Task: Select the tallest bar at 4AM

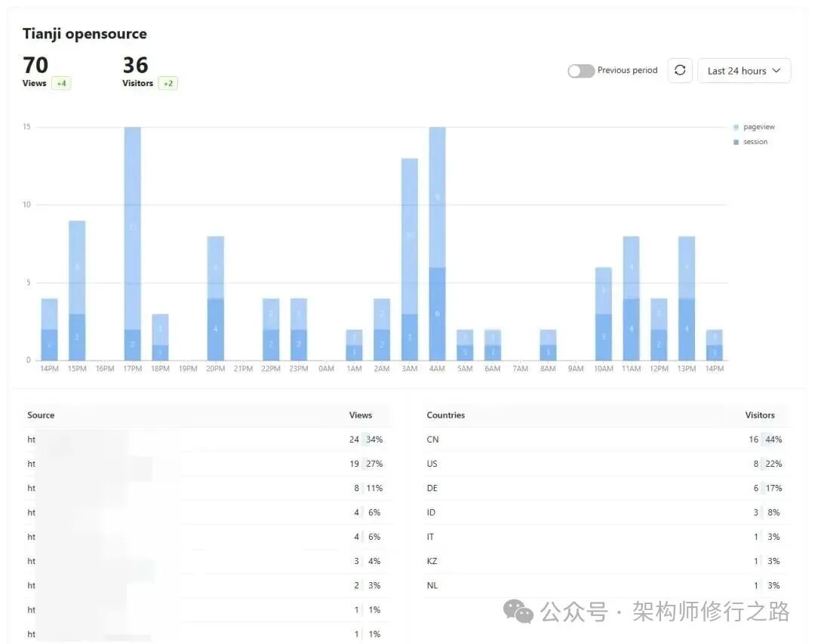Action: point(436,241)
